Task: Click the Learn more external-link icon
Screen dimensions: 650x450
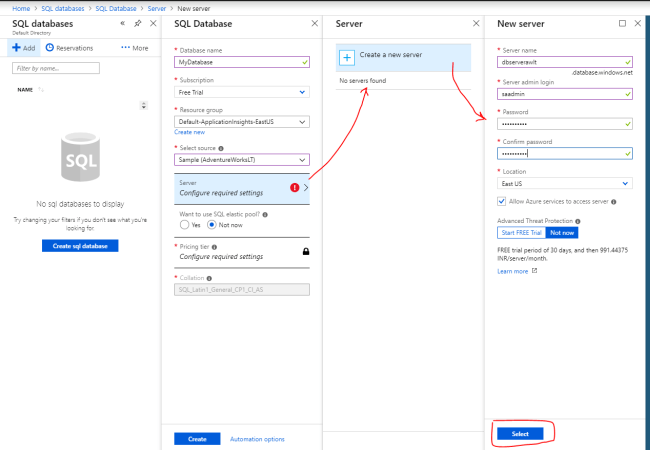Action: coord(534,271)
